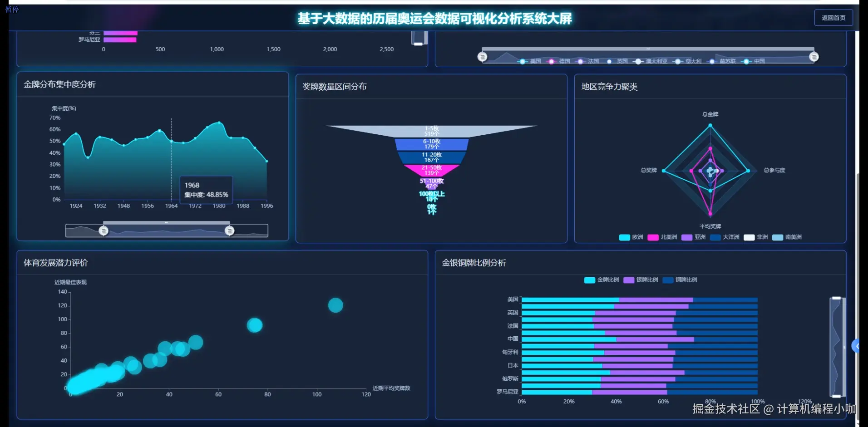This screenshot has width=868, height=427.
Task: Expand the blue side panel arrow at right edge
Action: (856, 346)
